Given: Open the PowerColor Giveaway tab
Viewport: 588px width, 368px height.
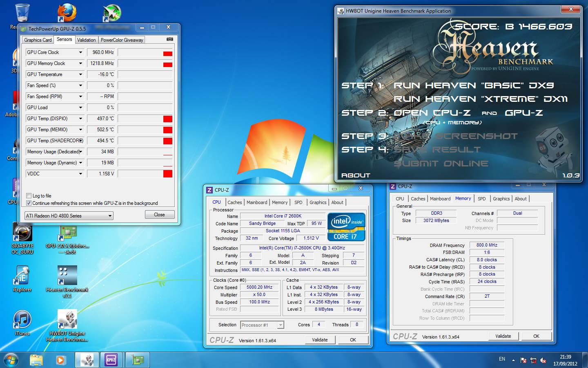Looking at the screenshot, I should click(x=122, y=40).
